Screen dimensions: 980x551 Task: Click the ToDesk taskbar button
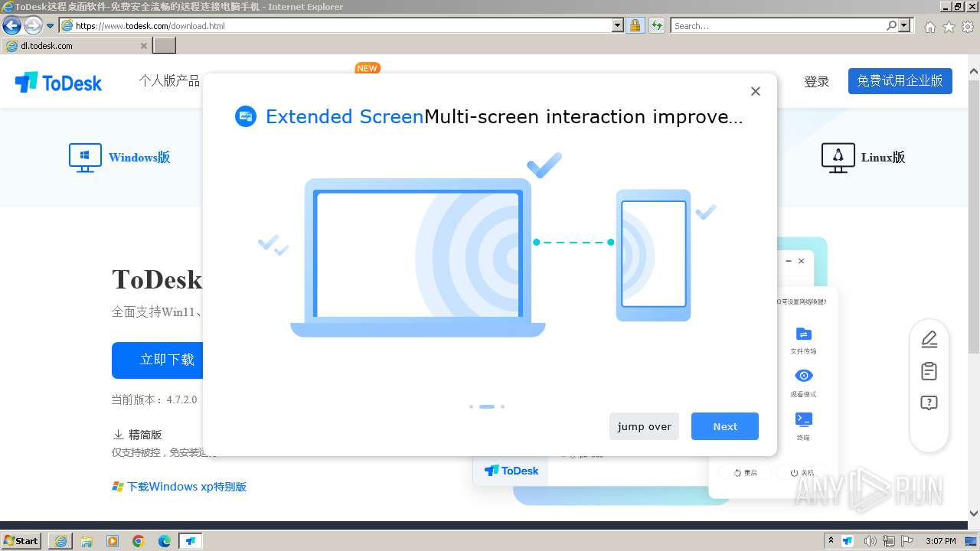click(x=191, y=541)
